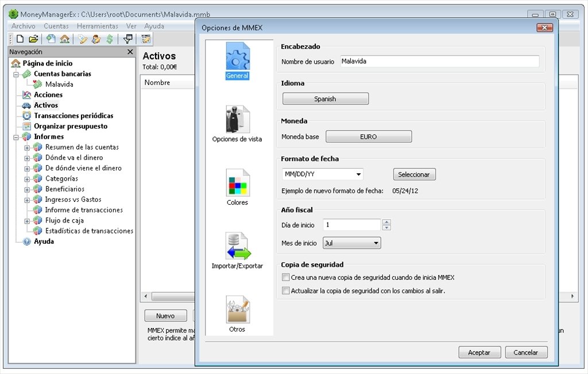Click the Spanish language button

click(326, 99)
